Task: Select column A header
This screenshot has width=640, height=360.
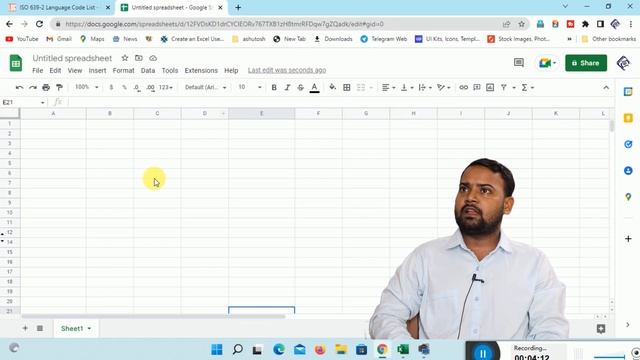Action: point(53,113)
